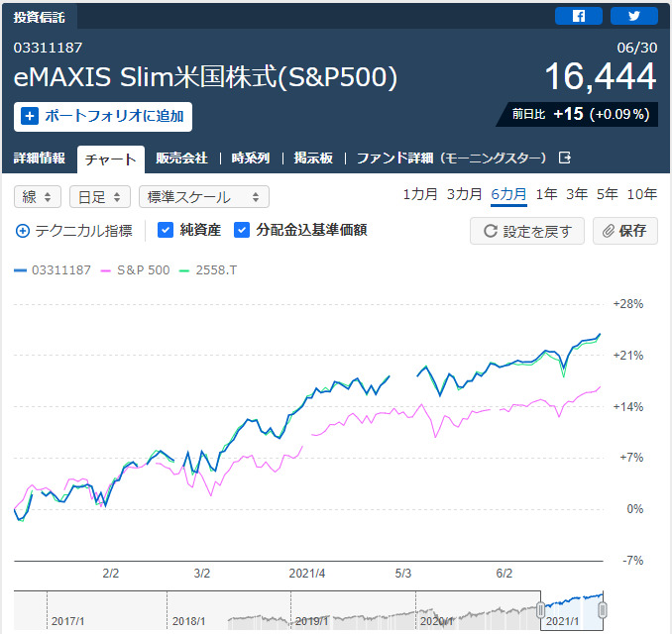Open the 標準スケール scale dropdown

click(x=204, y=196)
